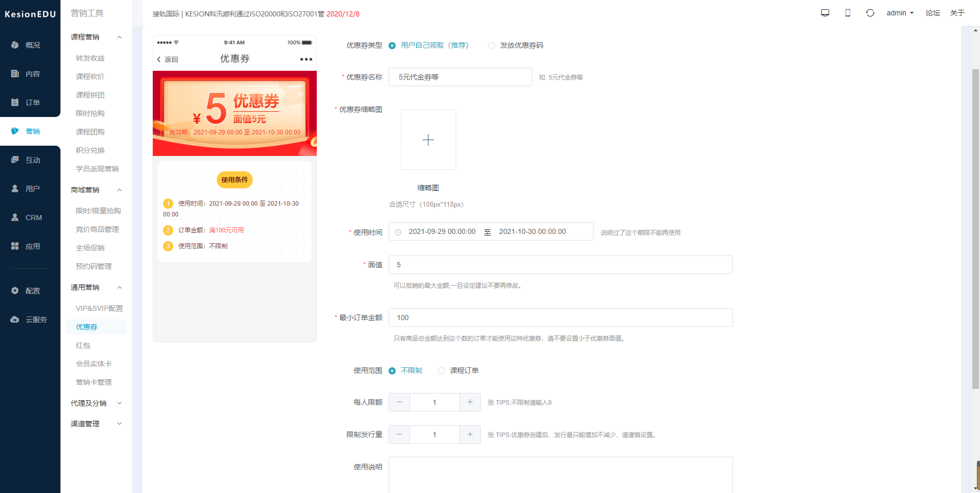The height and width of the screenshot is (493, 980).
Task: Open the 会员实体卡 menu item
Action: click(x=94, y=364)
